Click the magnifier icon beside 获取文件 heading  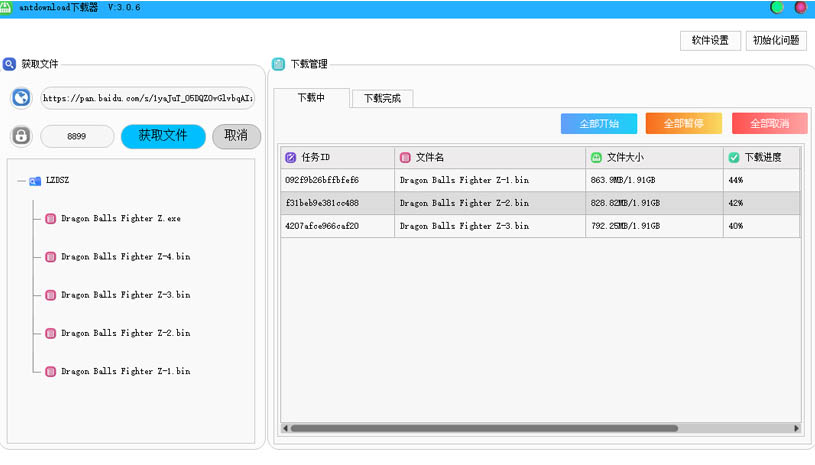click(10, 64)
